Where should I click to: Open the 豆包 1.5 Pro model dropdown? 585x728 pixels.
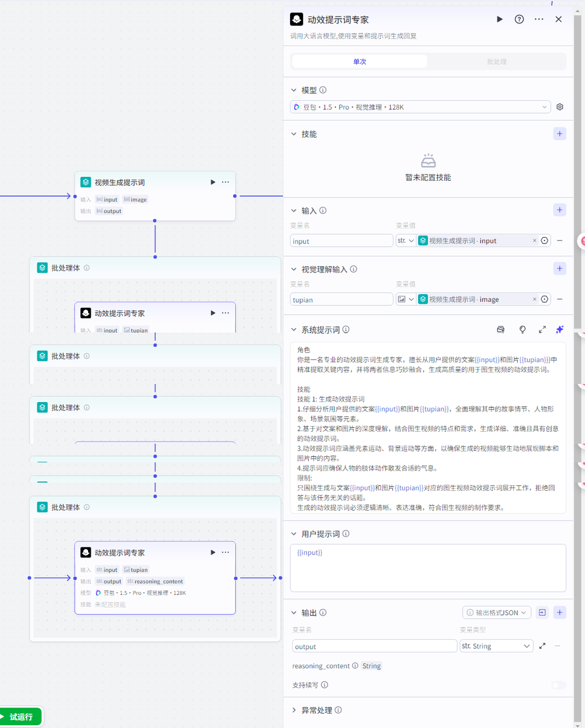tap(420, 107)
